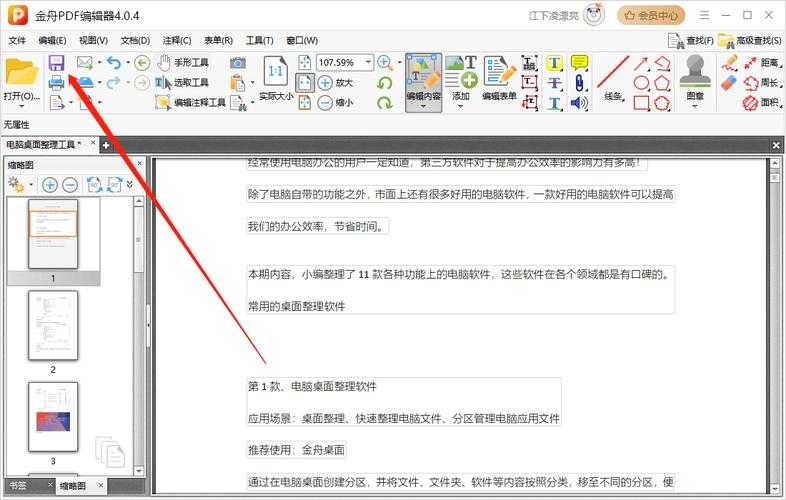Select the rectangle shape tool
Image resolution: width=786 pixels, height=500 pixels.
pos(641,103)
